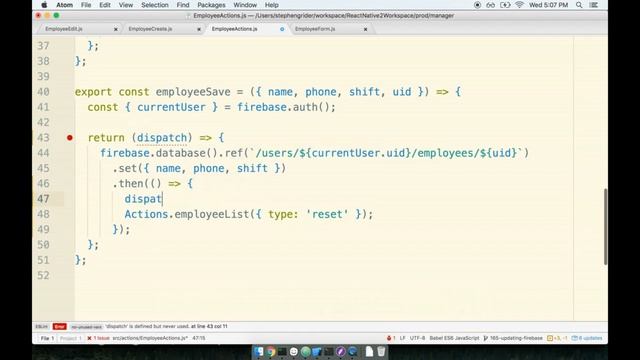The height and width of the screenshot is (360, 640).
Task: Change the UTF-8 encoding selector
Action: [417, 338]
